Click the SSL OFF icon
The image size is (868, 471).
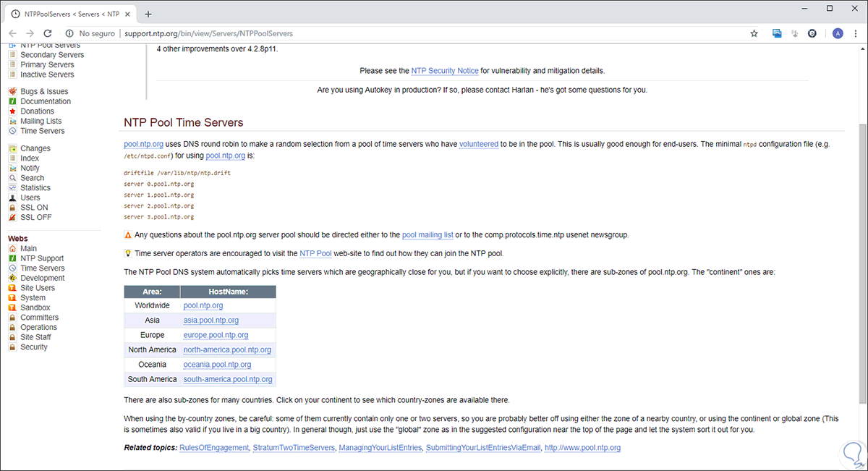[12, 218]
